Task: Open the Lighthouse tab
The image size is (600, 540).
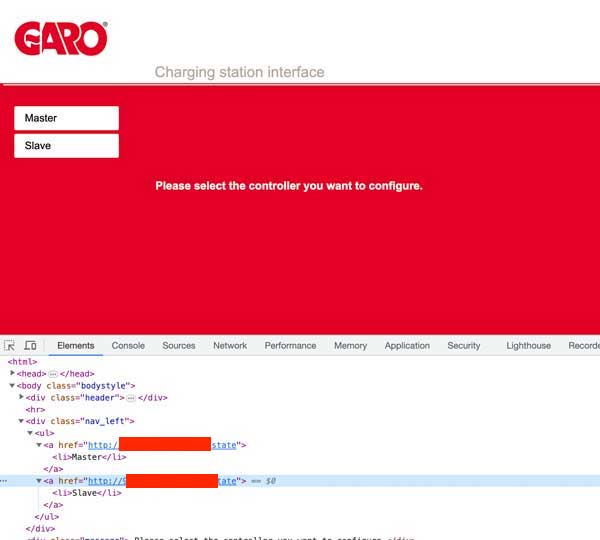Action: (528, 346)
